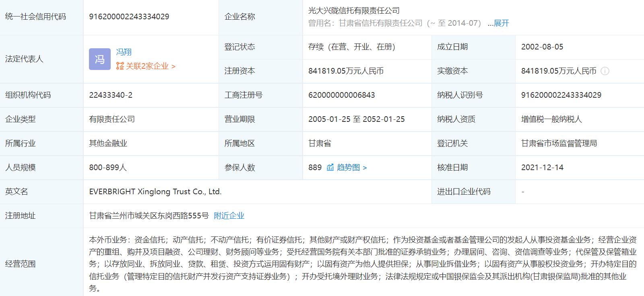The height and width of the screenshot is (296, 644).
Task: Click the 组织机构代码 label
Action: 28,95
